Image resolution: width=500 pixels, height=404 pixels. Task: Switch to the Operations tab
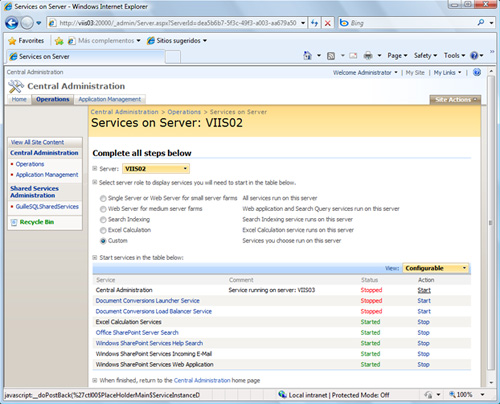click(x=53, y=99)
